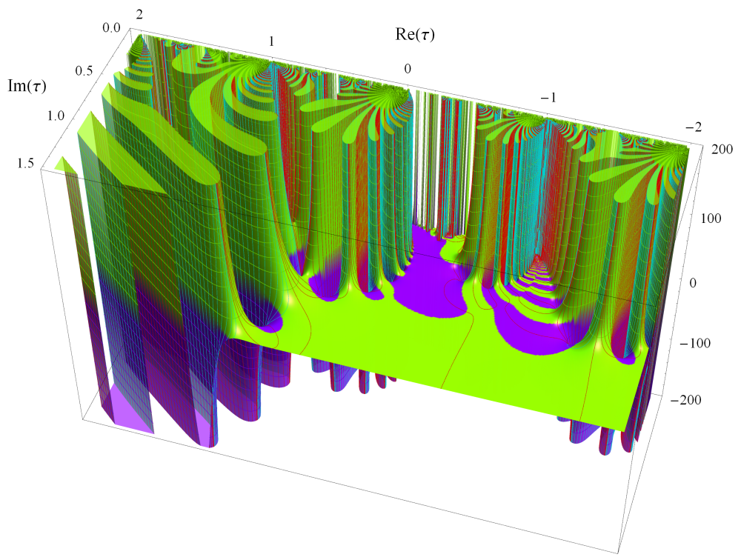Click tick label −1 on the Re(τ) axis
The image size is (741, 560).
click(547, 98)
